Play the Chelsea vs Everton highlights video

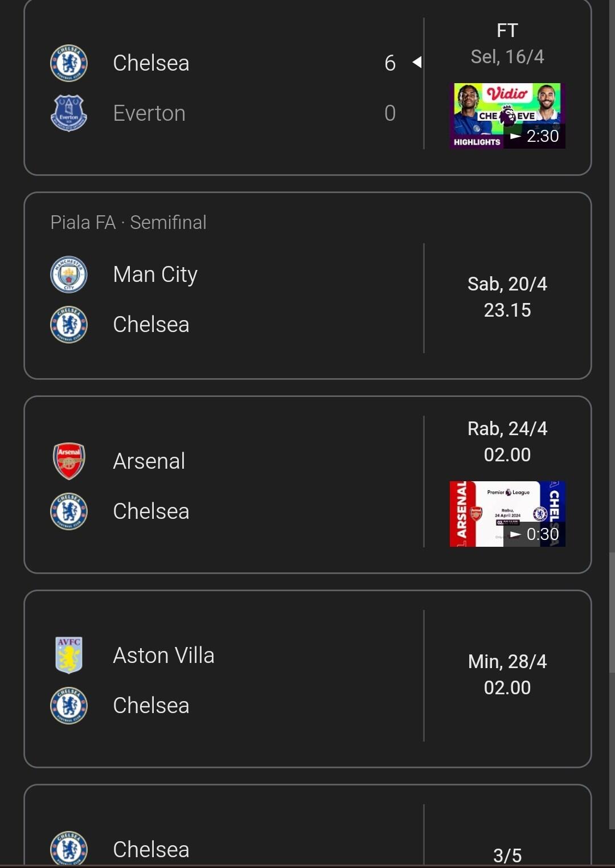(x=507, y=116)
